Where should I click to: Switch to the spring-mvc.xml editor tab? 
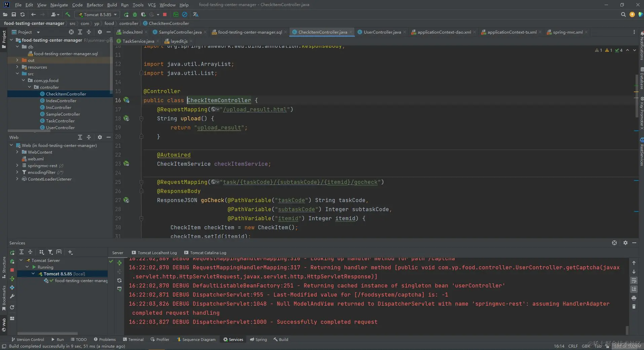pos(568,32)
